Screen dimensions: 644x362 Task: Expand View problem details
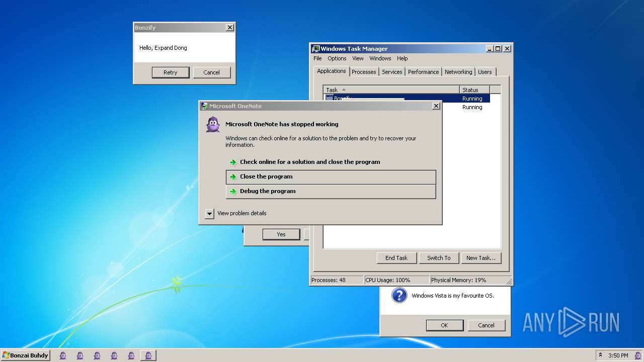pos(209,214)
